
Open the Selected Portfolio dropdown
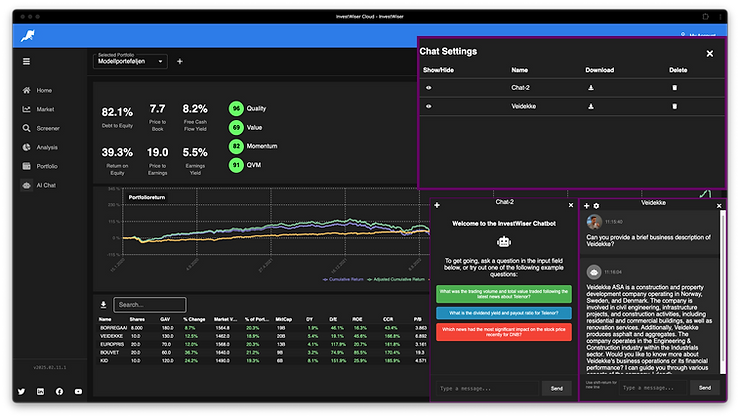coord(130,61)
